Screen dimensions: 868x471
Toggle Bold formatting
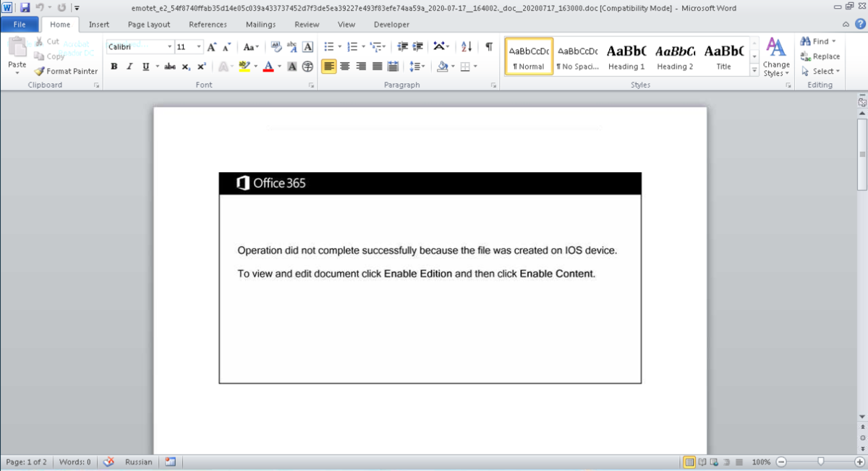click(114, 67)
